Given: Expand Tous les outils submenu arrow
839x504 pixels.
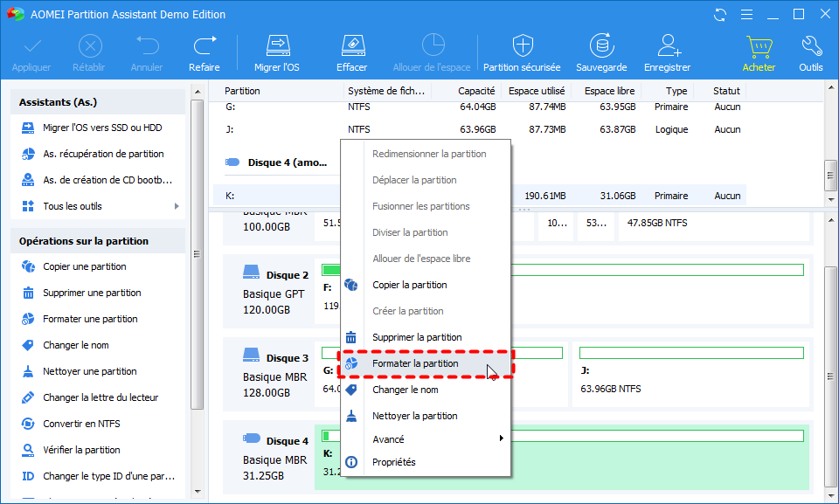Looking at the screenshot, I should [177, 206].
